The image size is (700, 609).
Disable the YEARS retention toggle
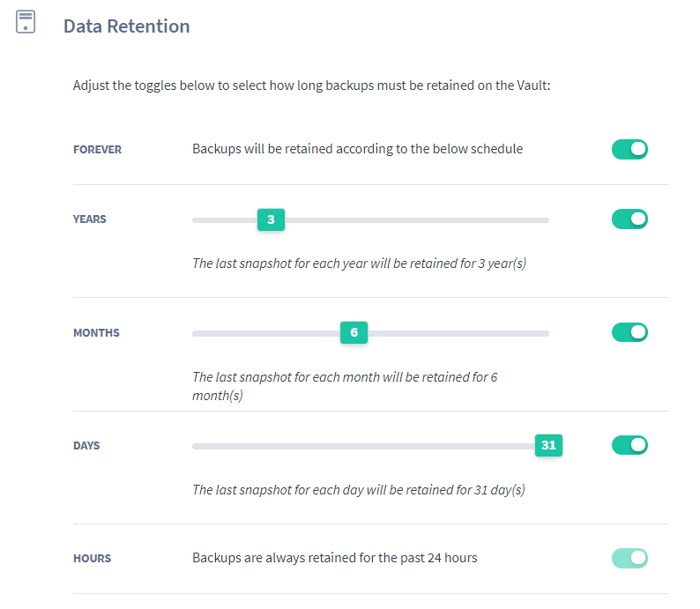click(629, 219)
